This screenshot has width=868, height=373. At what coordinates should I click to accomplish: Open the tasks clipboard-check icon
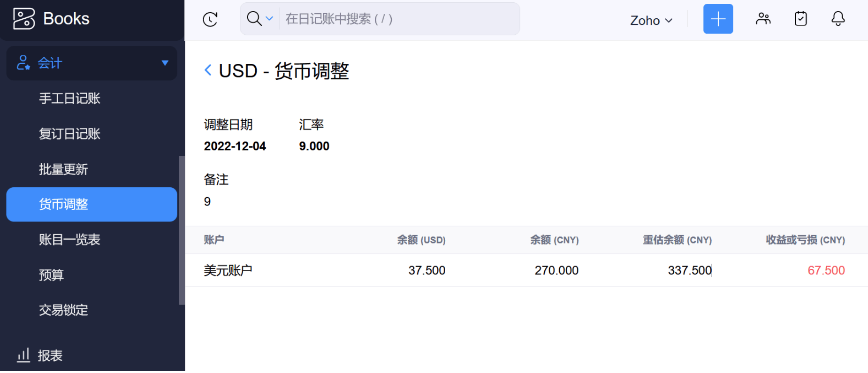coord(800,19)
